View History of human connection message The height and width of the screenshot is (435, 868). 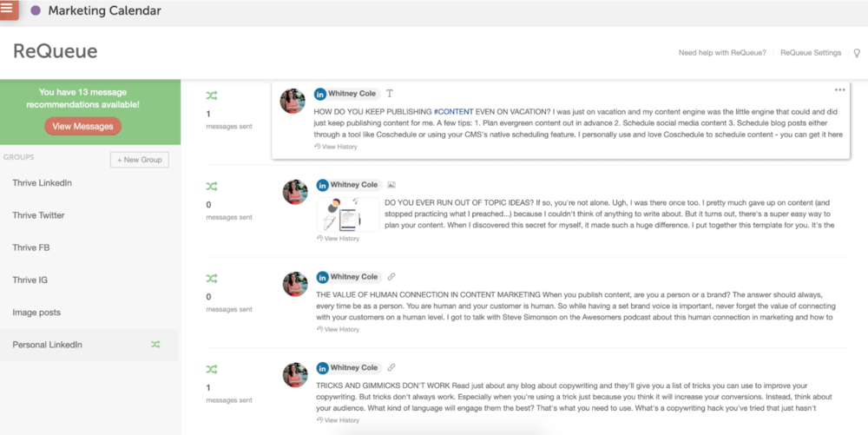(338, 329)
